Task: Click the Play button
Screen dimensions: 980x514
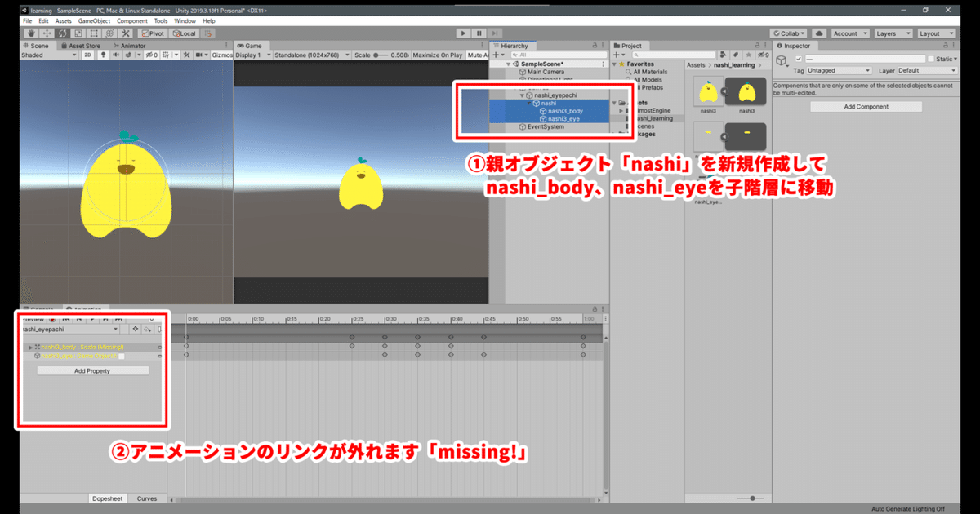Action: (x=463, y=33)
